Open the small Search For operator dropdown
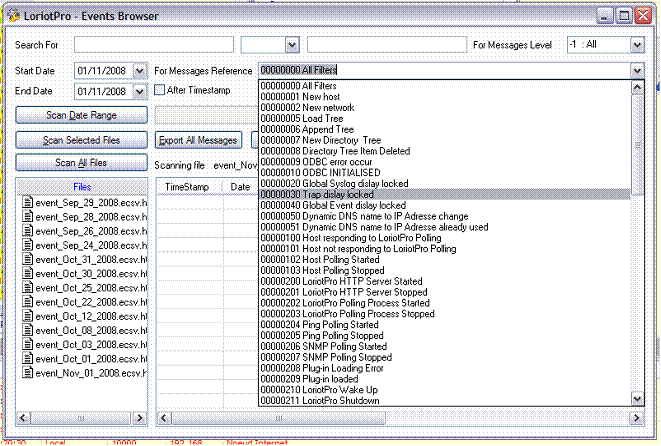This screenshot has height=446, width=661. (292, 45)
